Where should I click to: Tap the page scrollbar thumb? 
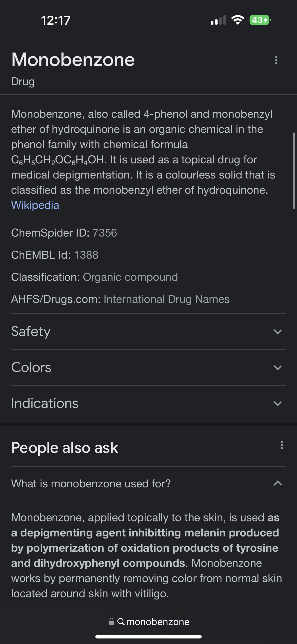click(x=294, y=170)
